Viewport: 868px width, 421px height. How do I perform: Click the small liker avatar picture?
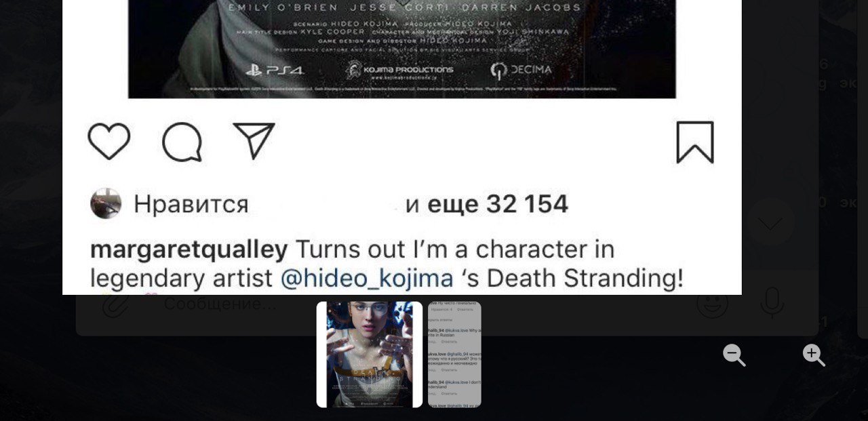tap(106, 203)
